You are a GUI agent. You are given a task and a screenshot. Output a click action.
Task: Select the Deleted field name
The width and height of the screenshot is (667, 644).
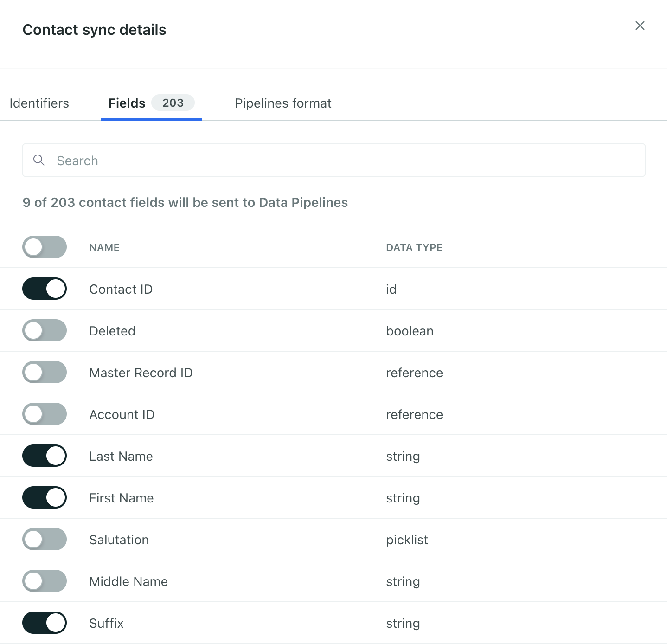click(x=112, y=331)
